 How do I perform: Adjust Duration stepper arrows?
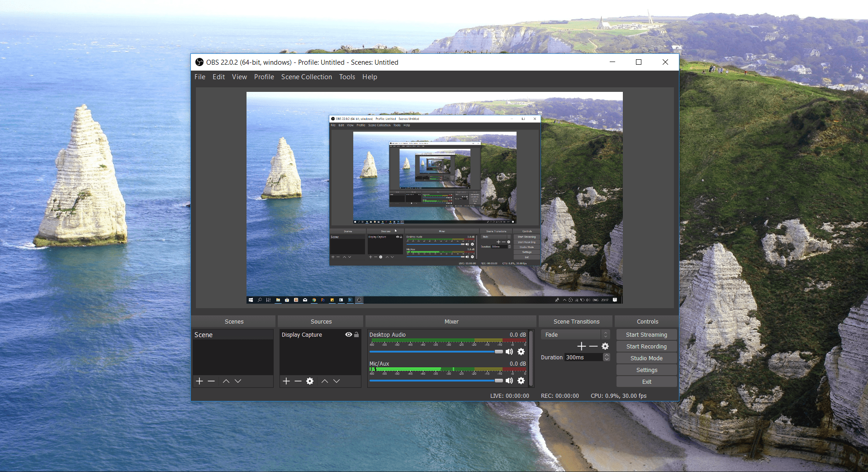coord(607,357)
